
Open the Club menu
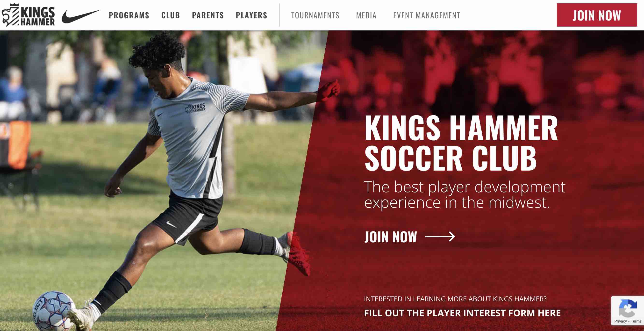(x=171, y=15)
